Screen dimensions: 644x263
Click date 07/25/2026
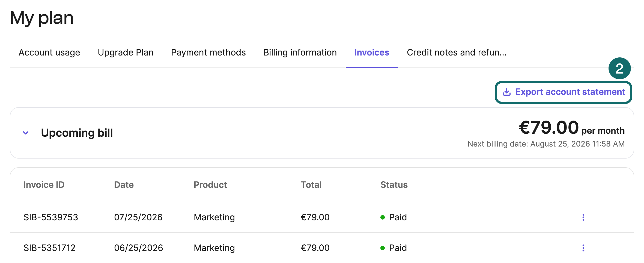[138, 217]
